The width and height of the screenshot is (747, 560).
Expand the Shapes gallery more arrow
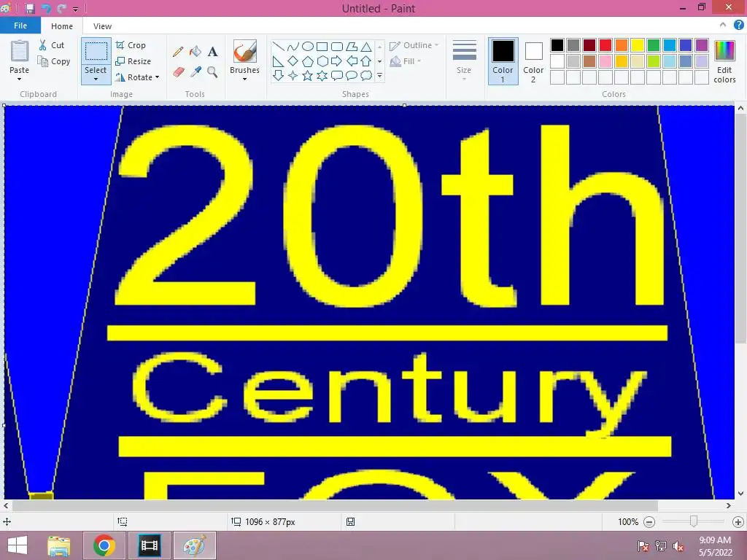[x=379, y=75]
